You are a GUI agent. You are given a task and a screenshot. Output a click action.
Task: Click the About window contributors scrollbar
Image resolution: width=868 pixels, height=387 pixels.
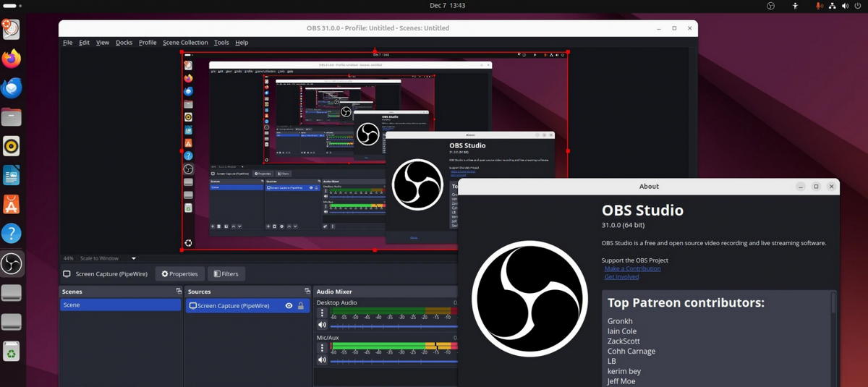click(833, 302)
